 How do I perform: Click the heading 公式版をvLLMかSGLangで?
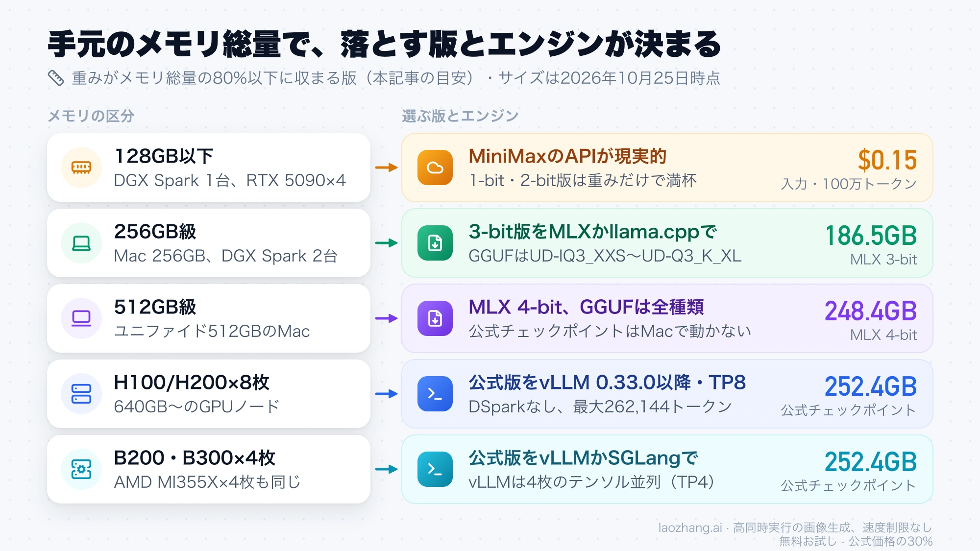(x=584, y=458)
